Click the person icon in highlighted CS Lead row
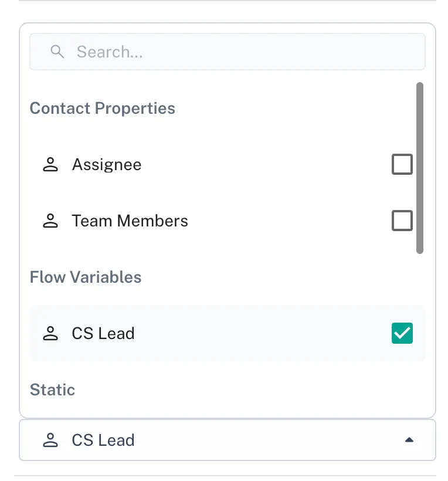The height and width of the screenshot is (481, 448). (x=51, y=334)
